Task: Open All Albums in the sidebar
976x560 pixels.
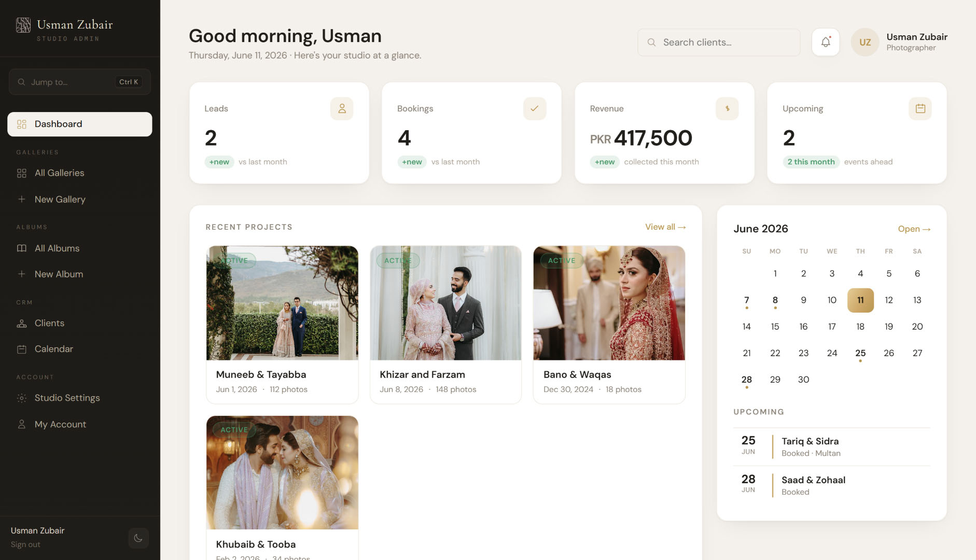Action: [80, 248]
